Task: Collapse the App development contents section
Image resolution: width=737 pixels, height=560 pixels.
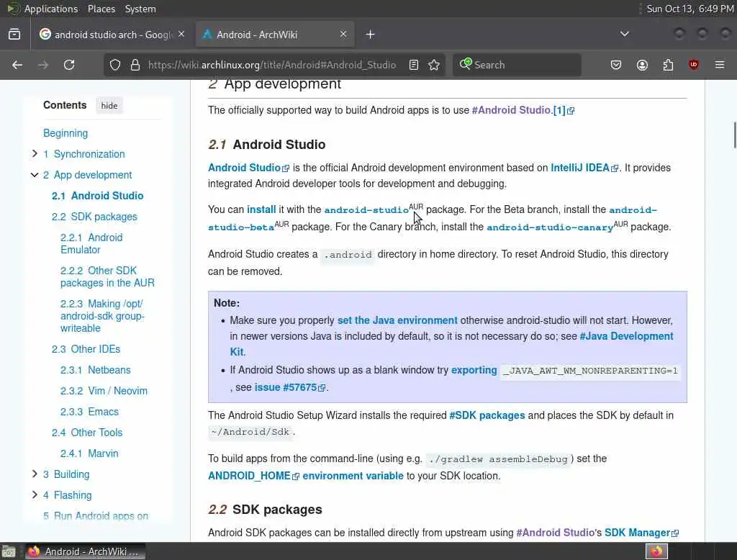Action: coord(35,174)
